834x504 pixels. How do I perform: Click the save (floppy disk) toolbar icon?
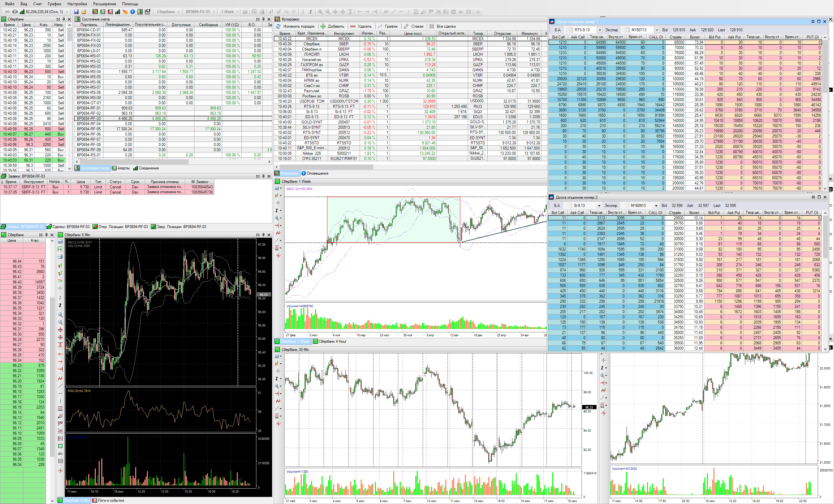tap(76, 12)
